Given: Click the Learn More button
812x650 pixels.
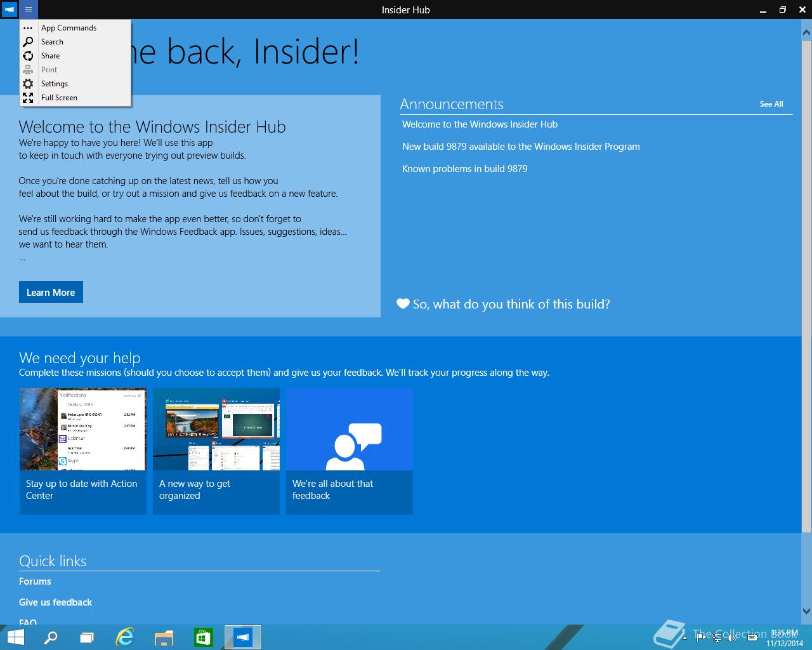Looking at the screenshot, I should coord(51,292).
